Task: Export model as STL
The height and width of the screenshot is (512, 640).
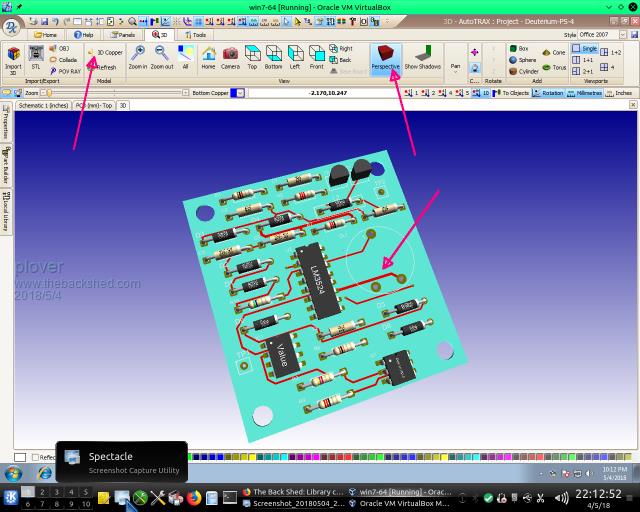Action: [x=36, y=57]
